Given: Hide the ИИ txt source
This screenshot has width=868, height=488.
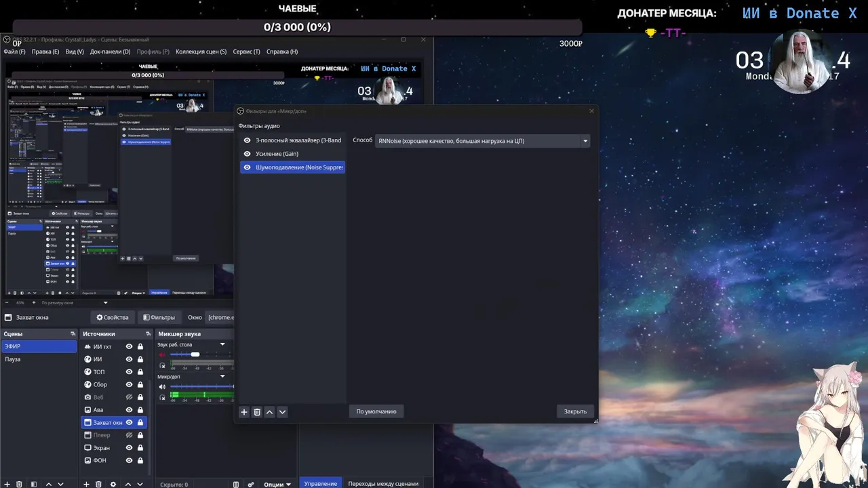Looking at the screenshot, I should click(x=129, y=347).
